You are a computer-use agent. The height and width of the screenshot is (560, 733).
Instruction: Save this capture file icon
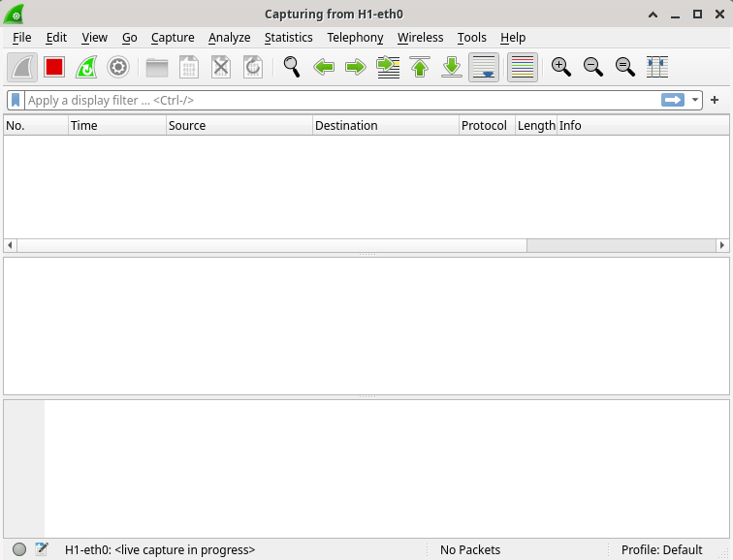pyautogui.click(x=189, y=67)
